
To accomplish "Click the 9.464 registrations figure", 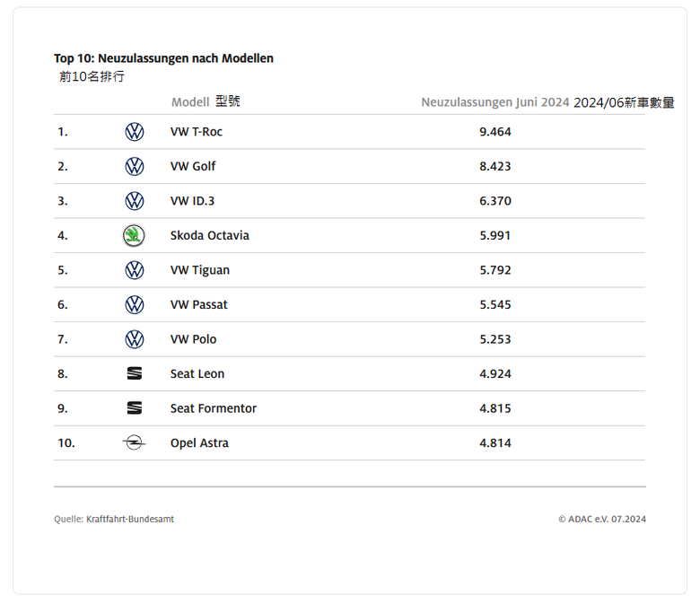I will coord(494,132).
